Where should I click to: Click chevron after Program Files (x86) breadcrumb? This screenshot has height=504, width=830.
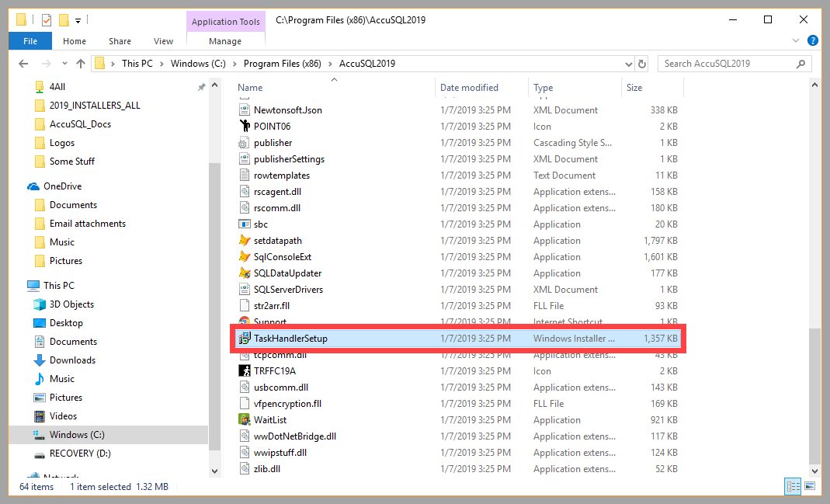click(330, 64)
